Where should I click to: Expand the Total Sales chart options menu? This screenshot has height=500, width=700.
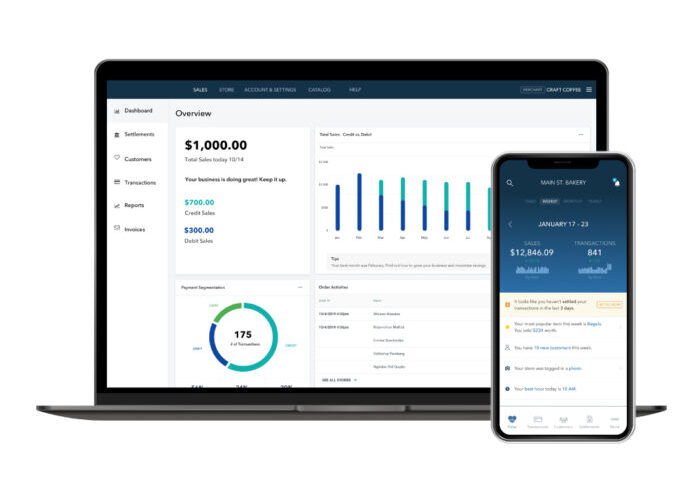click(x=580, y=134)
